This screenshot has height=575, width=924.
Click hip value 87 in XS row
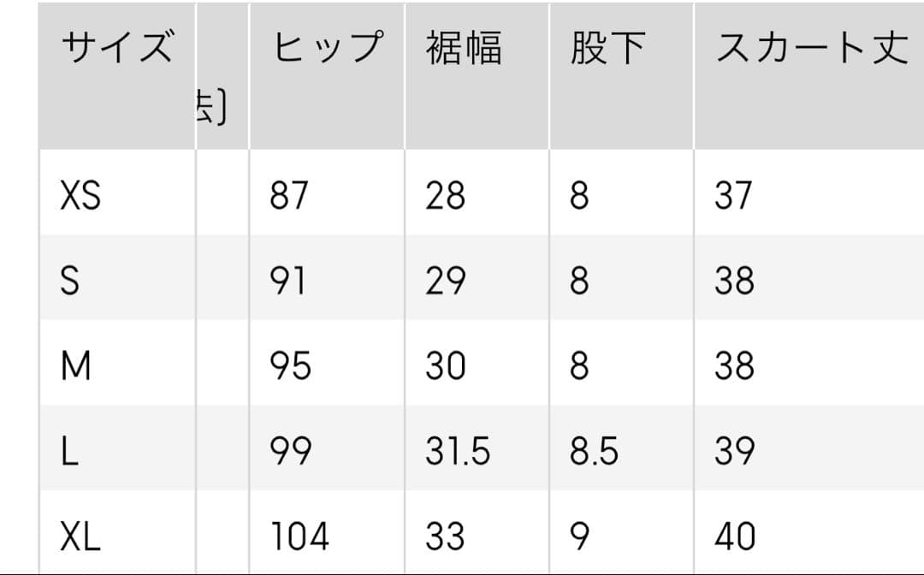click(x=288, y=197)
